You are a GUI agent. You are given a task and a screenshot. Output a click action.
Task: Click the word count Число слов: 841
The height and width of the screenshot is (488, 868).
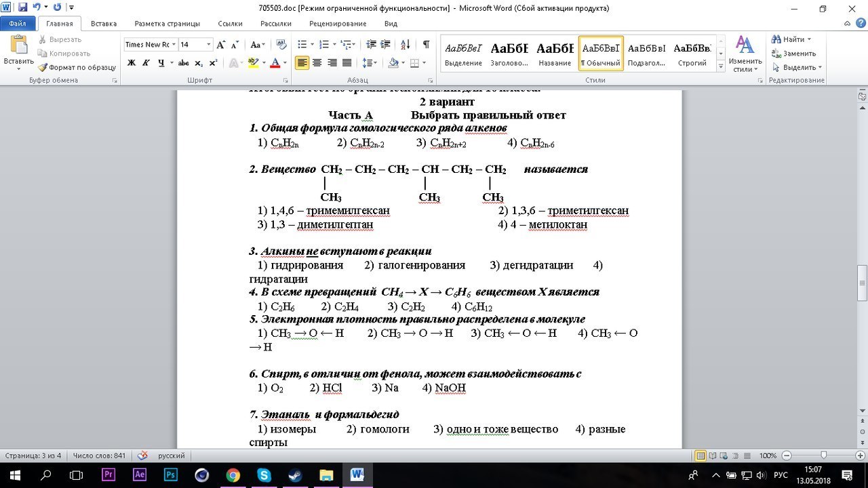(99, 455)
